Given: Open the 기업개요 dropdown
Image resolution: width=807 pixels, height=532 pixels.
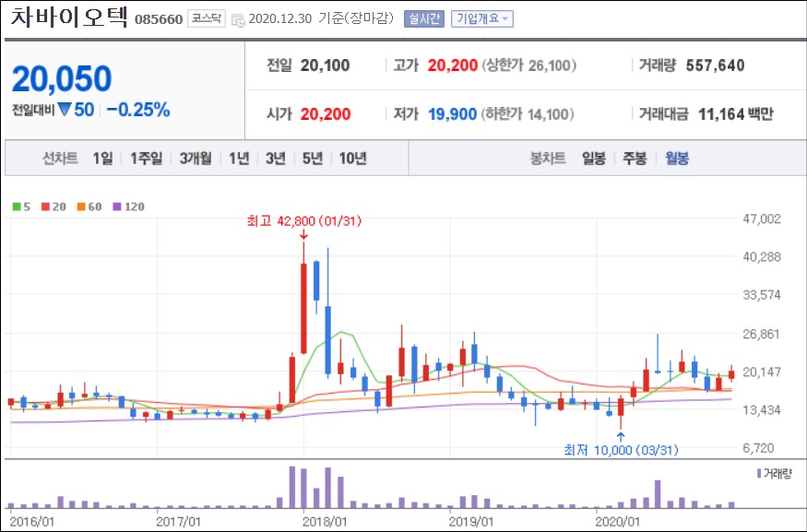Looking at the screenshot, I should coord(482,19).
